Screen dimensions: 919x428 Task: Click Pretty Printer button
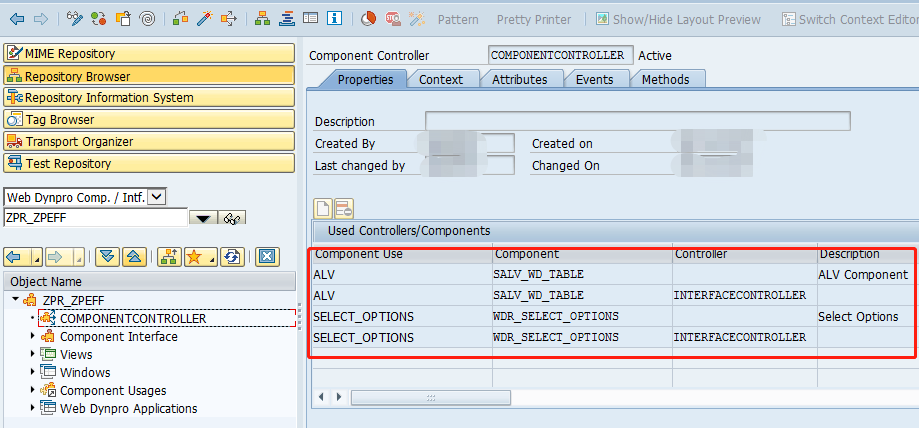click(534, 20)
